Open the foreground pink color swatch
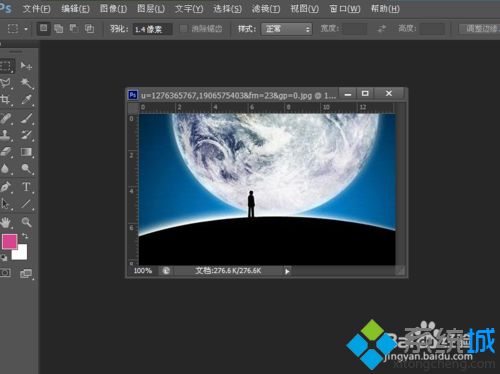This screenshot has height=374, width=500. (9, 241)
